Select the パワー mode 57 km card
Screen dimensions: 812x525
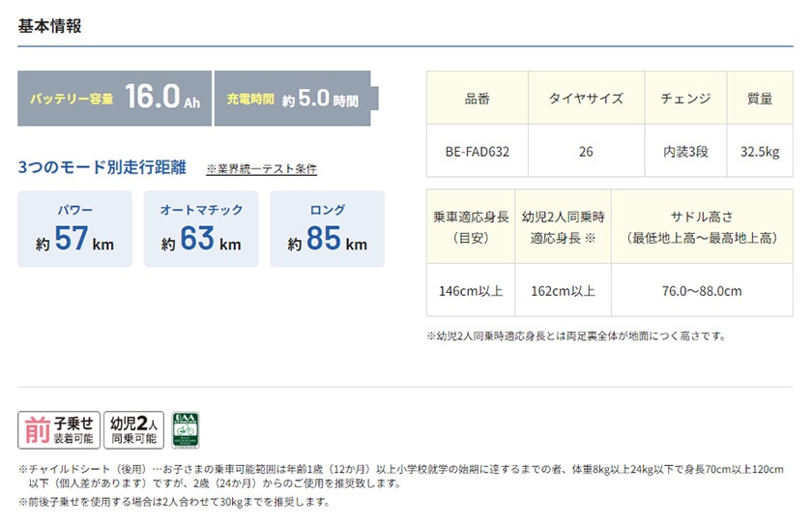click(75, 229)
